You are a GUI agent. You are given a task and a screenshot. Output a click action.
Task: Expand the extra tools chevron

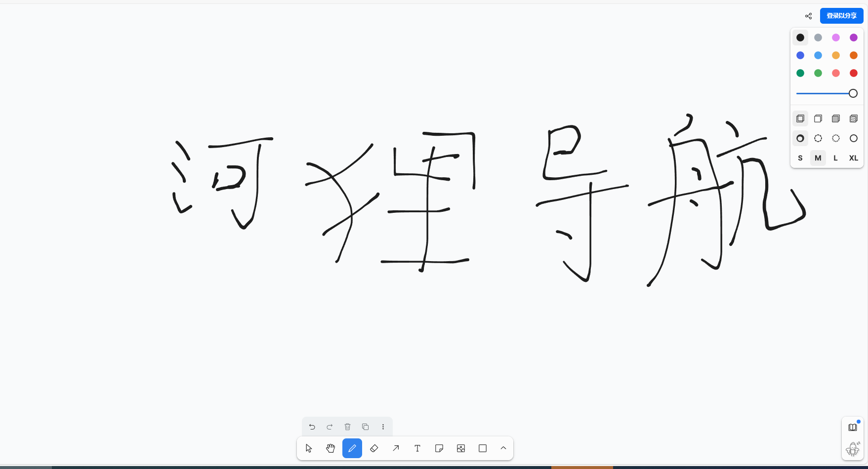[x=503, y=448]
